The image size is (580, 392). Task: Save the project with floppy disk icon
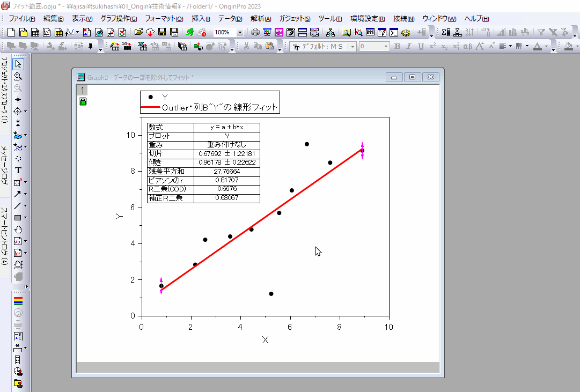click(162, 33)
